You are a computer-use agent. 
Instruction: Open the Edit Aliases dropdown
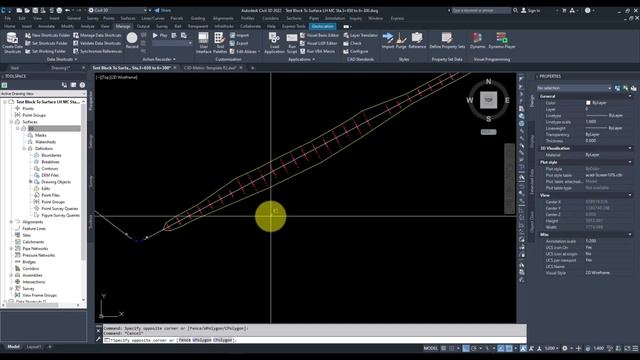[245, 51]
